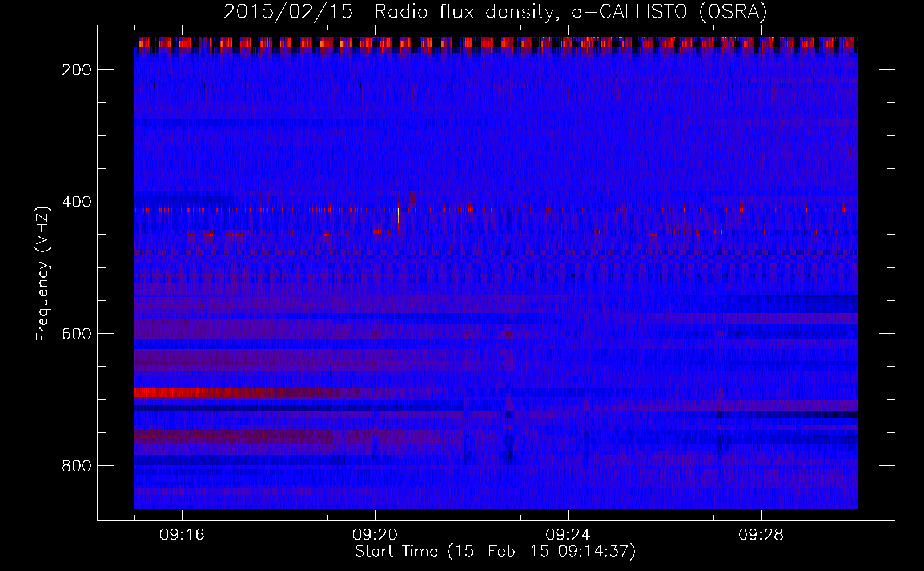Viewport: 924px width, 571px height.
Task: Click the plot title 'Radio flux density, e-CALLISTO (OSRA)'
Action: coord(571,11)
